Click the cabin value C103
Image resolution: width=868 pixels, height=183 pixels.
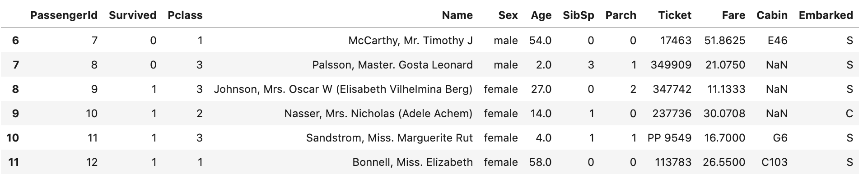point(775,162)
